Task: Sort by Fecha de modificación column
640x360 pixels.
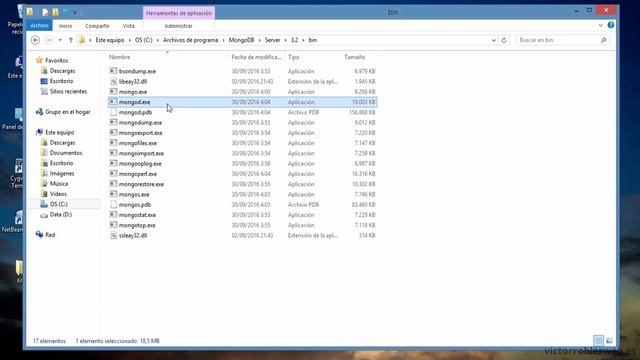Action: [257, 57]
